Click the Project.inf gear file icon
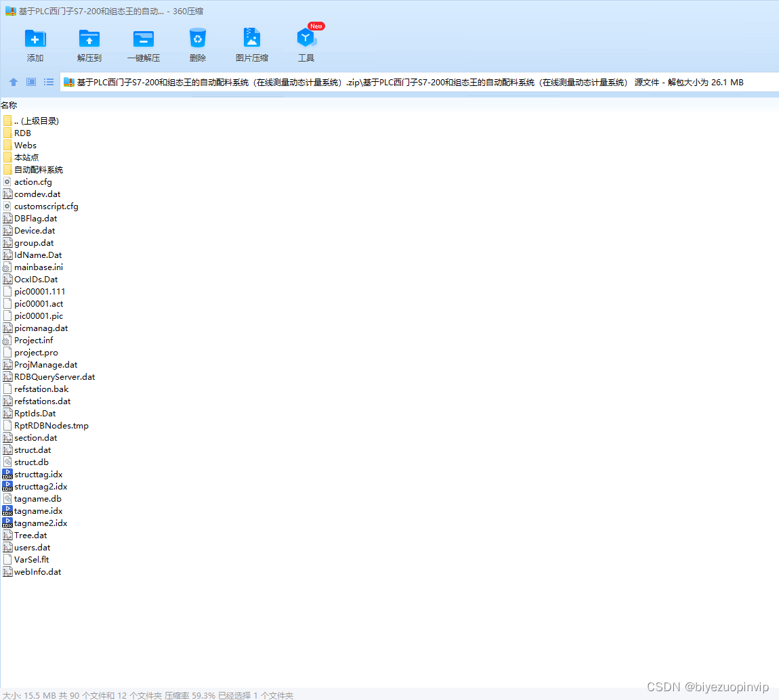 [x=7, y=340]
